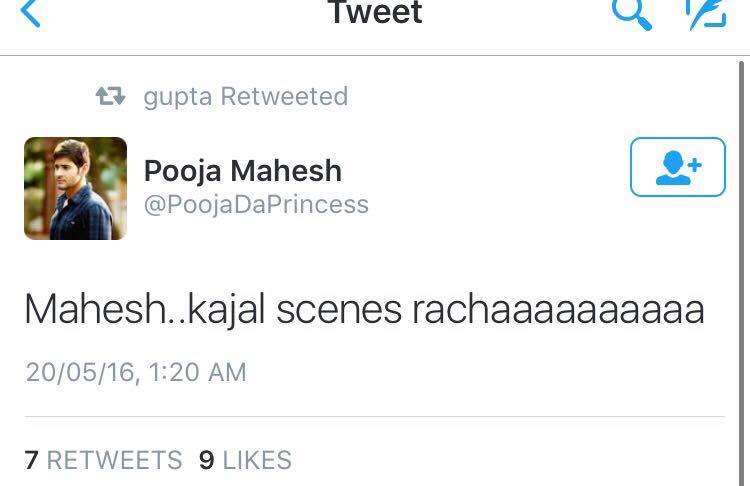Image resolution: width=750 pixels, height=486 pixels.
Task: Click the number 7 retweet count
Action: [31, 460]
